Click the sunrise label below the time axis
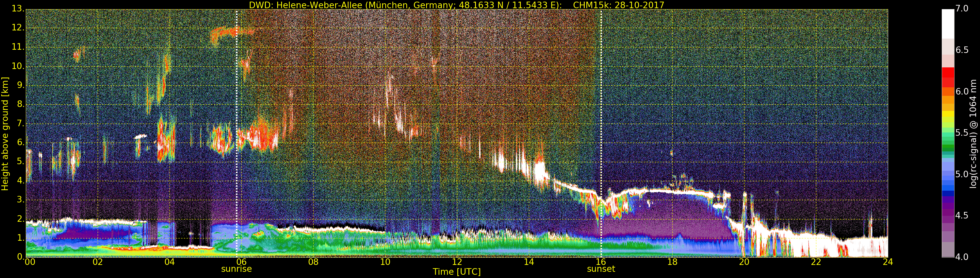The width and height of the screenshot is (980, 278). pos(236,269)
